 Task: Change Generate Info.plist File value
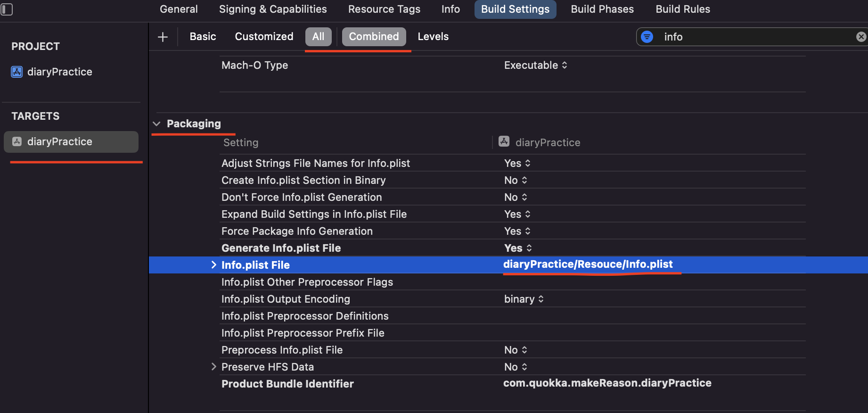click(518, 248)
